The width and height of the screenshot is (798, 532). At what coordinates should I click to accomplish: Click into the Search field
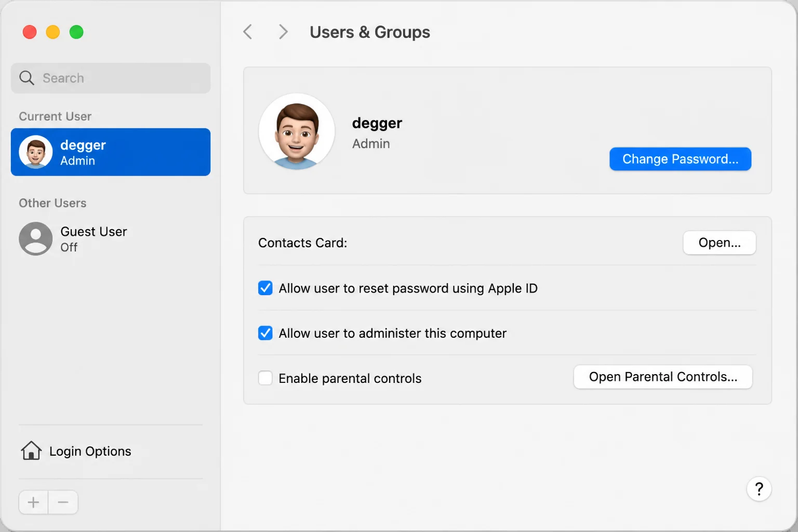click(111, 78)
